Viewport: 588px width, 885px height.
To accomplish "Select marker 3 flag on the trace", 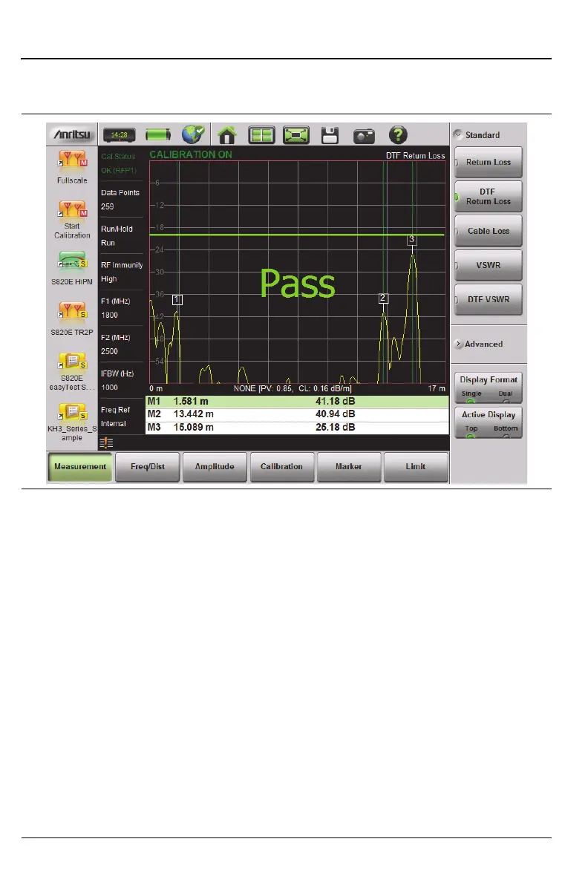I will click(412, 239).
